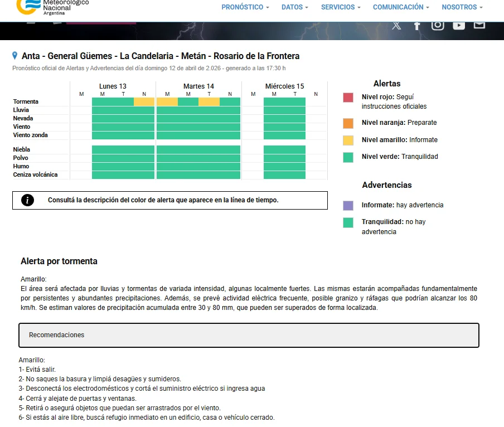Viewport: 504px width, 427px height.
Task: Select the Nivel naranja orange swatch
Action: [348, 123]
